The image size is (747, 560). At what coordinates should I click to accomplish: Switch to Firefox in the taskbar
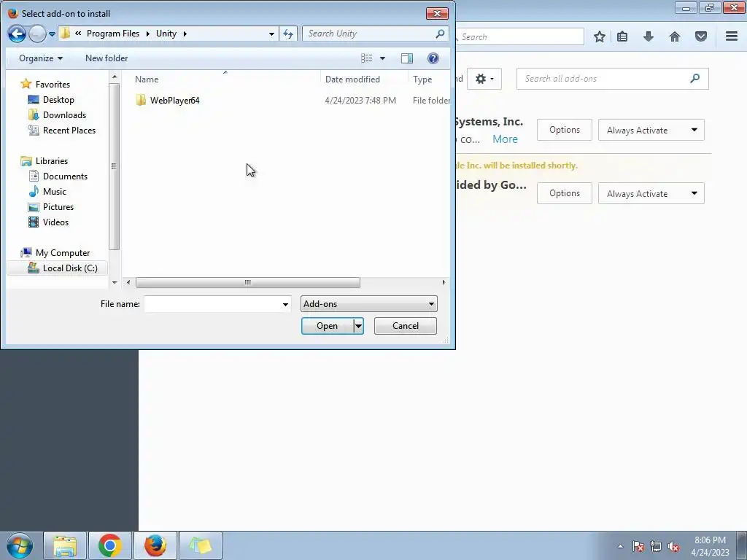point(155,545)
